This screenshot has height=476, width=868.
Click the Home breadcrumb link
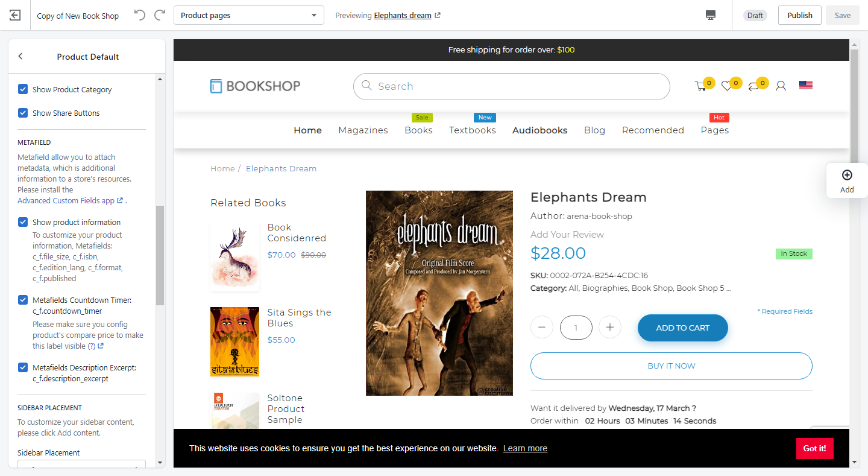tap(222, 168)
